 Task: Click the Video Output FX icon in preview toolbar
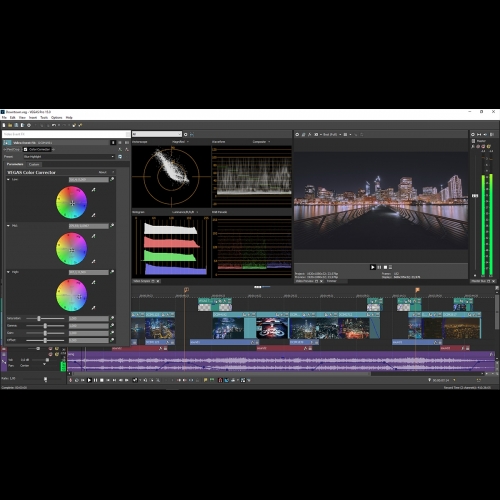(x=310, y=134)
